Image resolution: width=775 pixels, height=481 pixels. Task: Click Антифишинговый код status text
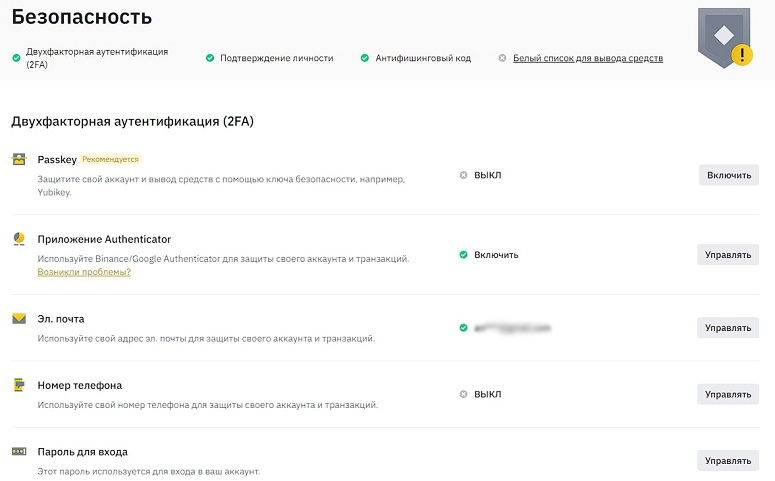(423, 58)
